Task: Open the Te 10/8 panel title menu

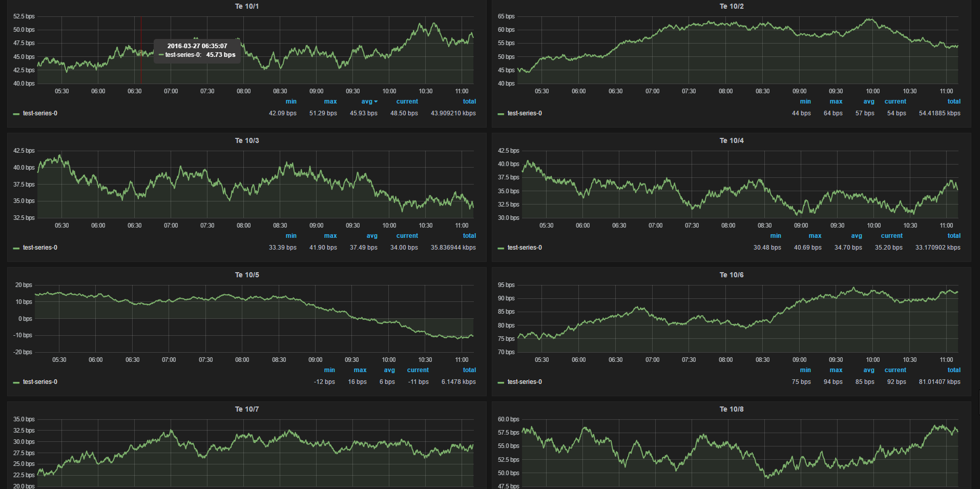Action: (x=731, y=409)
